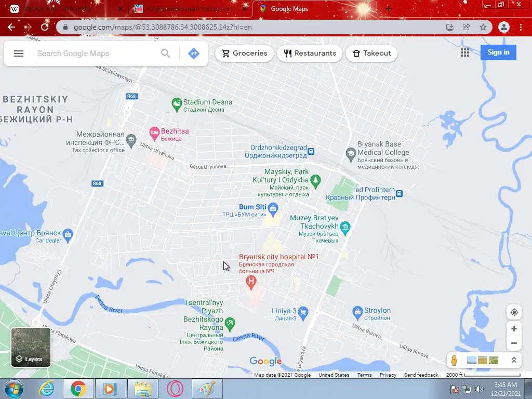Select the Bezhitsa hotel pin
The height and width of the screenshot is (399, 532).
154,134
